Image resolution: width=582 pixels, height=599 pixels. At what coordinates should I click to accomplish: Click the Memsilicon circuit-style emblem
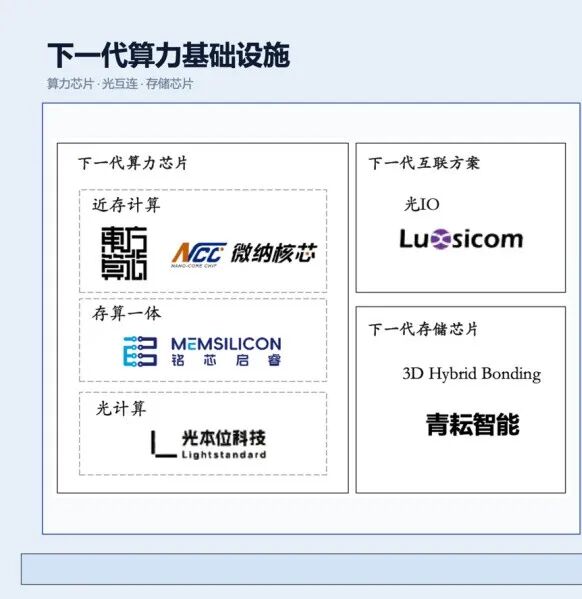[x=140, y=351]
